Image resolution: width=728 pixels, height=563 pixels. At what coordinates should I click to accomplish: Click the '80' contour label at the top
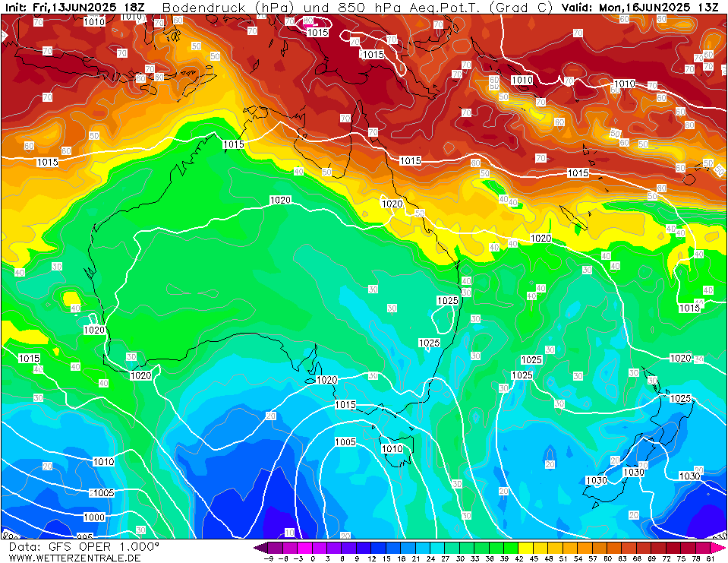(308, 21)
